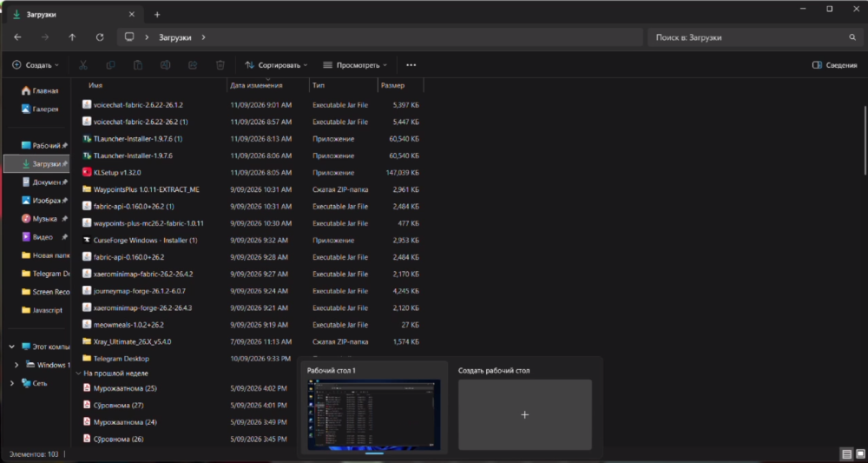Switch to large thumbnails view icon
This screenshot has width=868, height=463.
(859, 454)
